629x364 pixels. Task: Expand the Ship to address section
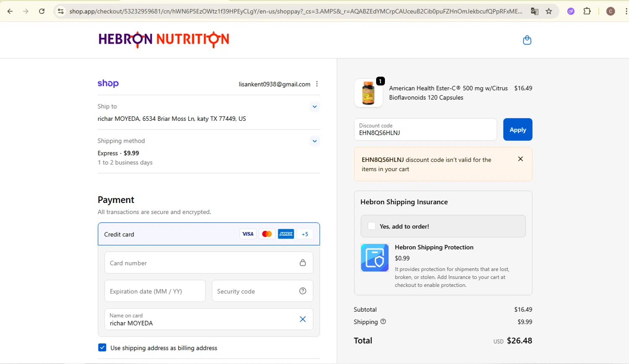[314, 107]
